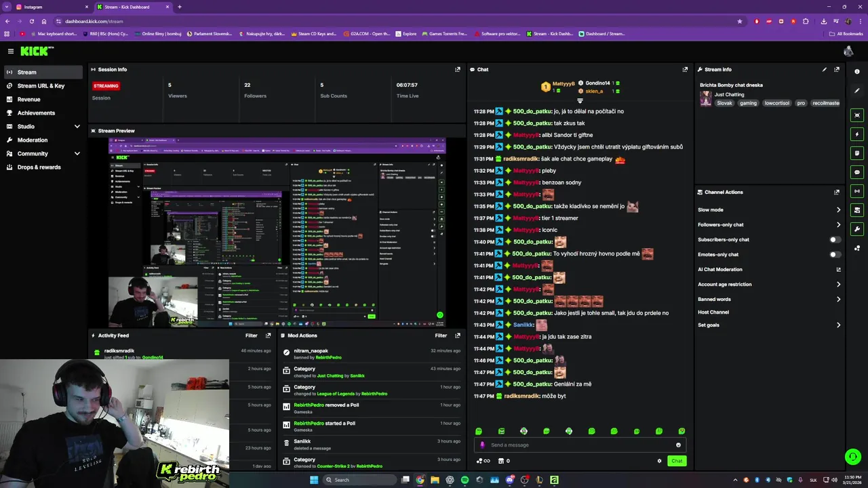Edit stream info with the pencil icon
Viewport: 868px width, 488px height.
click(x=825, y=69)
